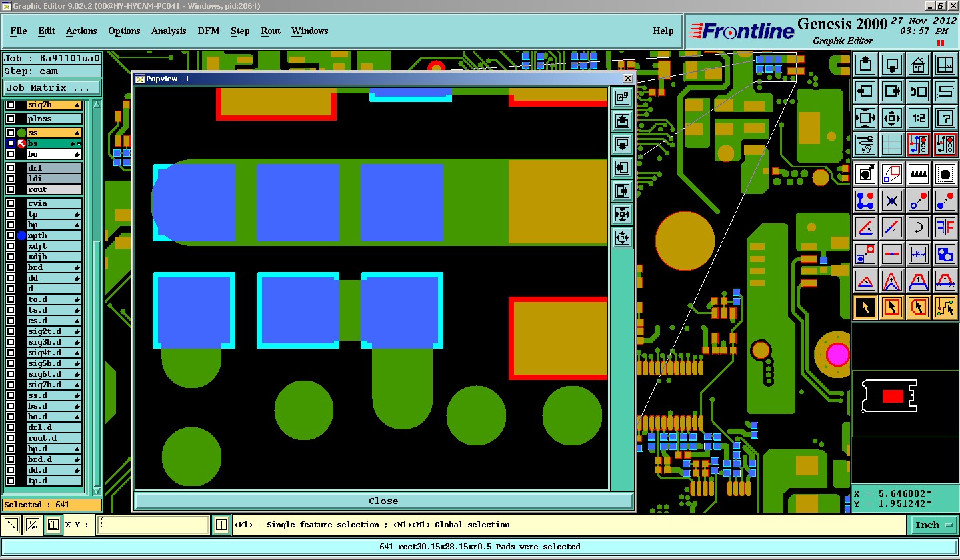Toggle checkbox for layer drl
Image resolution: width=960 pixels, height=560 pixels.
tap(11, 168)
